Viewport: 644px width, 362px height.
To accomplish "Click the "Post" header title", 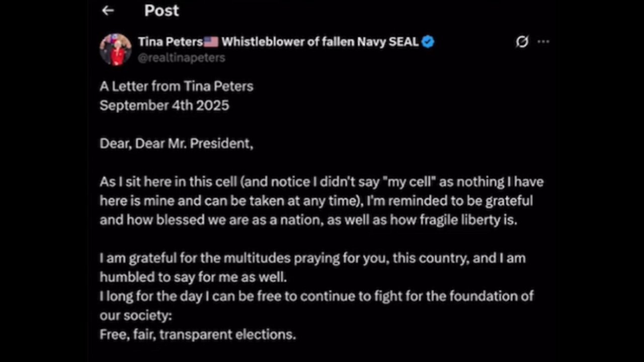I will pyautogui.click(x=162, y=11).
